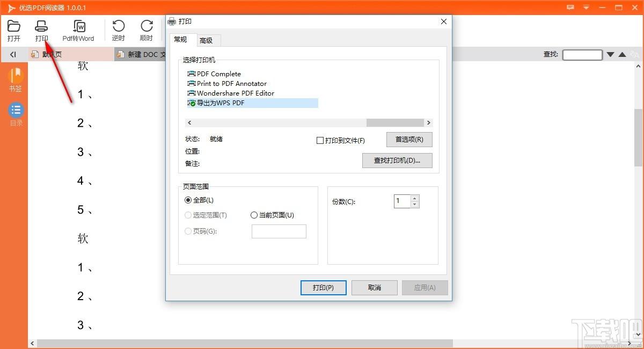Click the 优选PDF阅读器 app logo
644x349 pixels.
[11, 8]
